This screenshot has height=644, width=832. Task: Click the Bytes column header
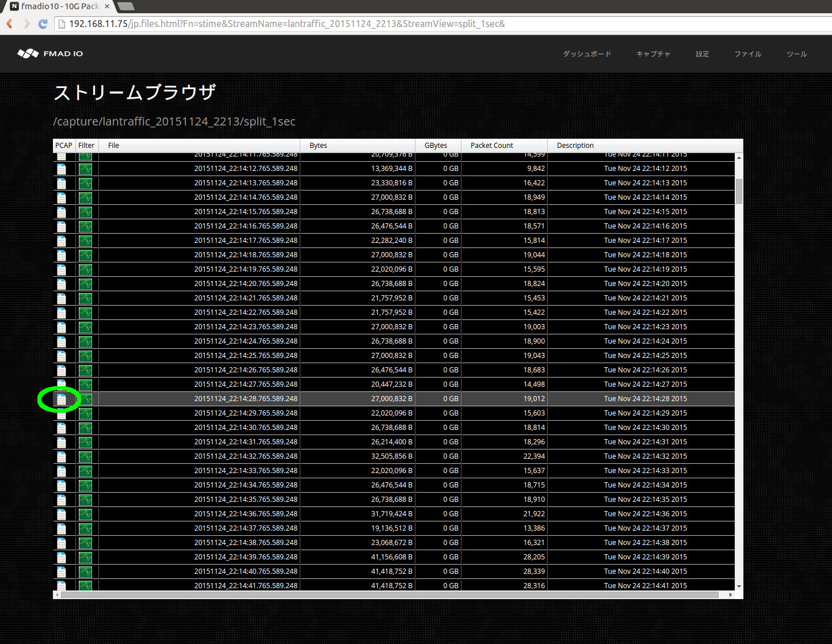pos(318,145)
